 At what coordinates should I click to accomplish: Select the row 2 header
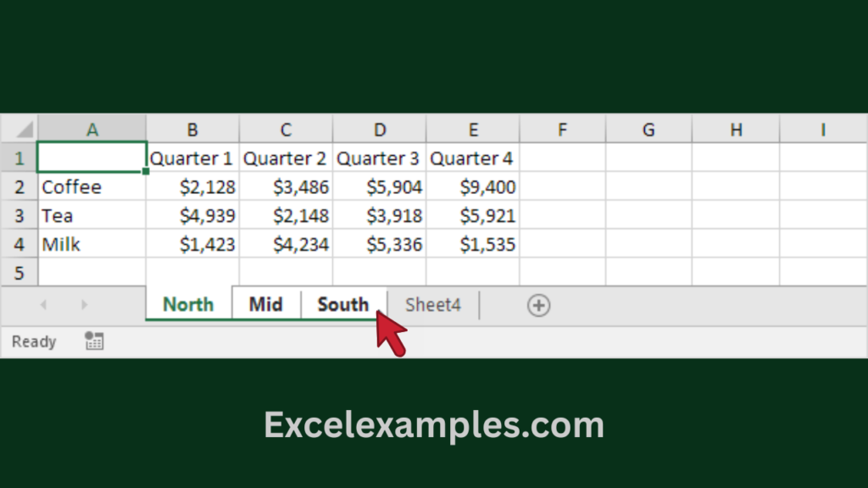tap(19, 187)
